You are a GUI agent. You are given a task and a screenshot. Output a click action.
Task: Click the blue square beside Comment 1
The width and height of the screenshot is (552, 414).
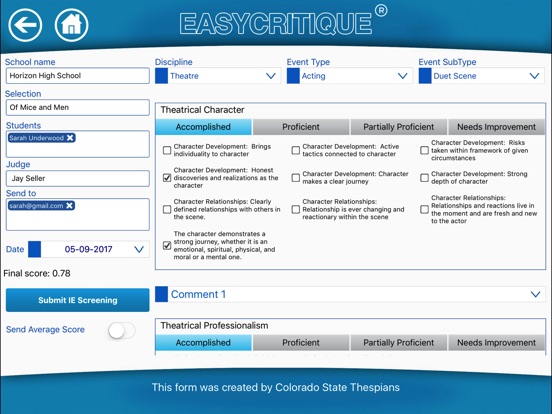pyautogui.click(x=162, y=294)
